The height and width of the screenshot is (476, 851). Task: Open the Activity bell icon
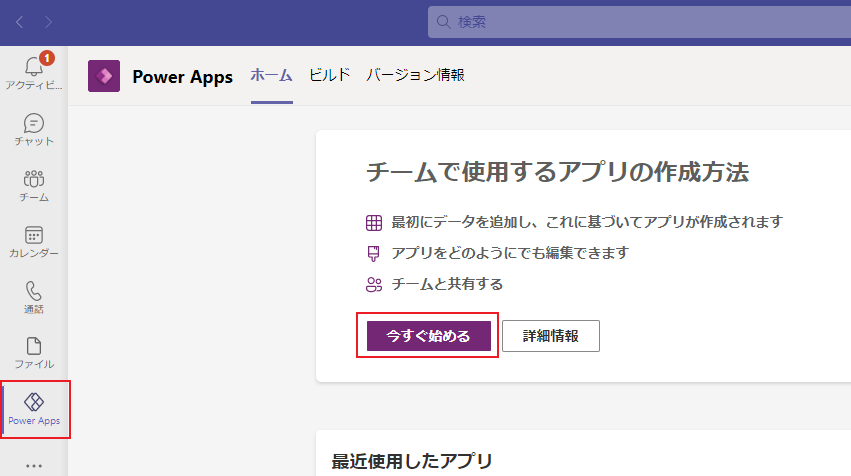[33, 66]
